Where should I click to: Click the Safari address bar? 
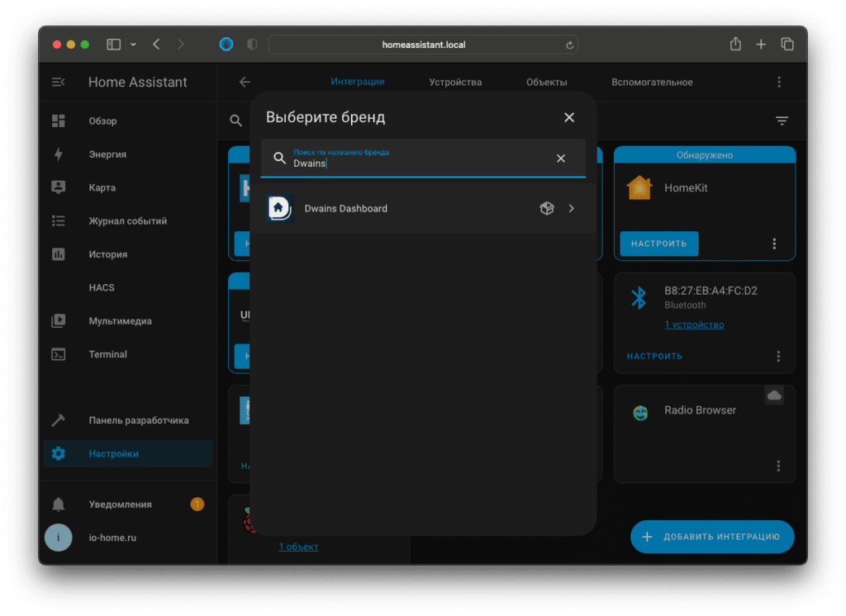[x=423, y=45]
